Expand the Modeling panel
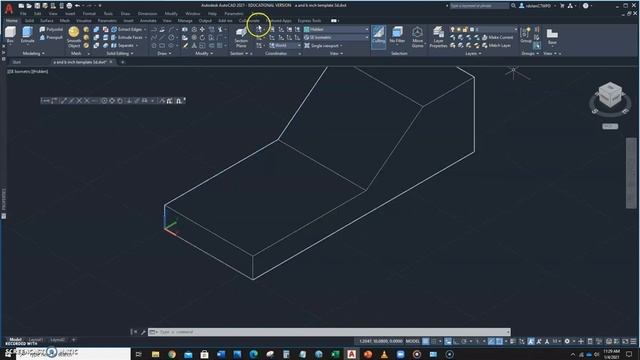Viewport: 640px width, 360px height. [33, 53]
